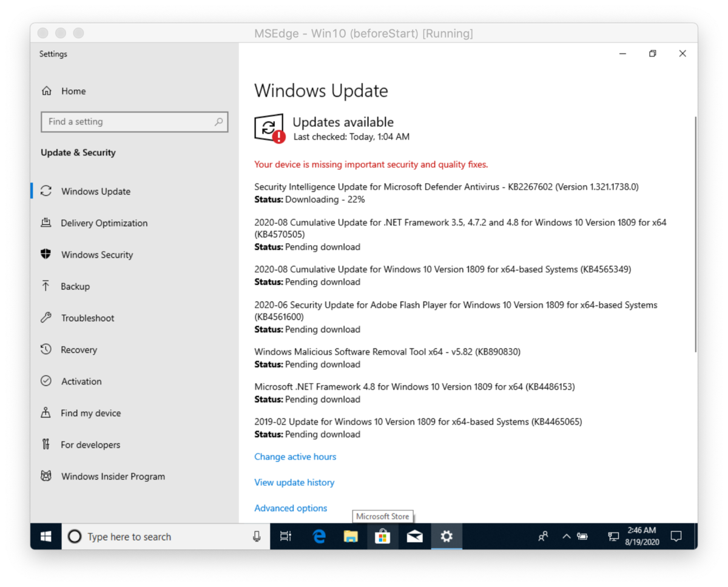
Task: Open the Windows Start menu
Action: pyautogui.click(x=46, y=537)
